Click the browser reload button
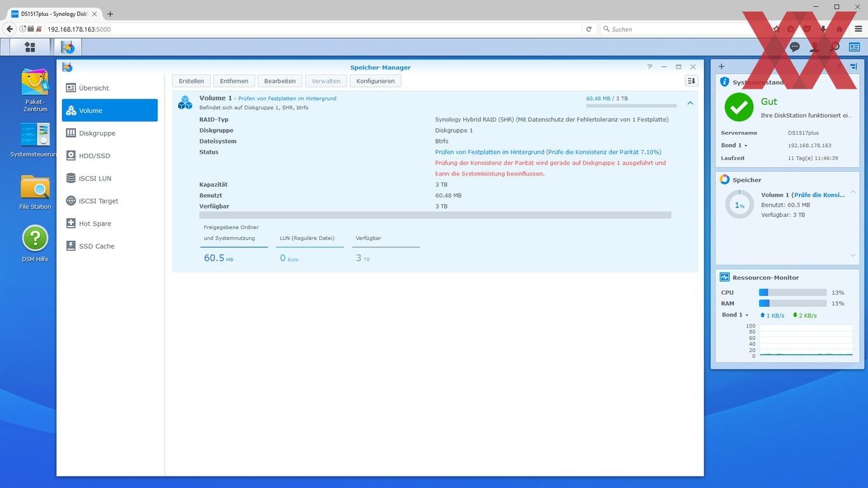 [x=588, y=29]
